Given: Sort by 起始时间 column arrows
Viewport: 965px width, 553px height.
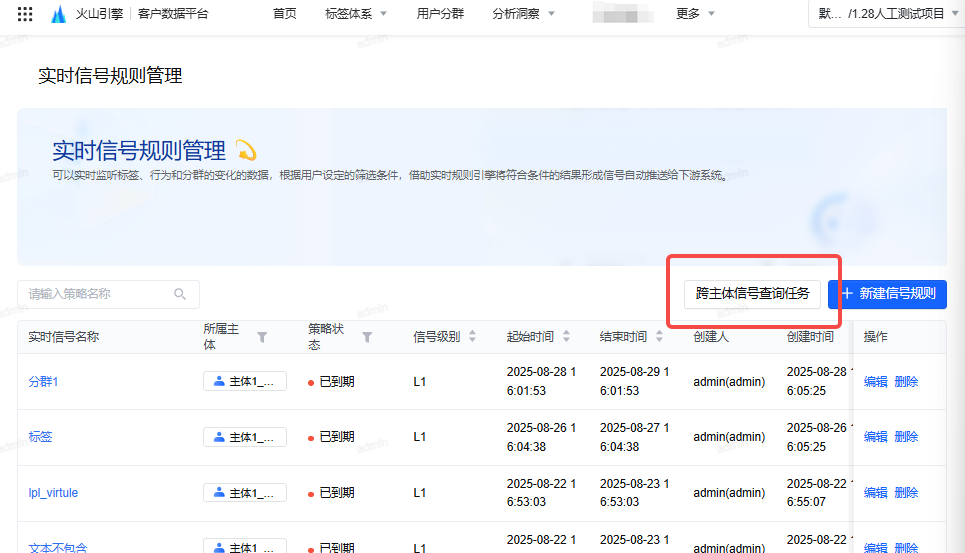Looking at the screenshot, I should click(566, 336).
